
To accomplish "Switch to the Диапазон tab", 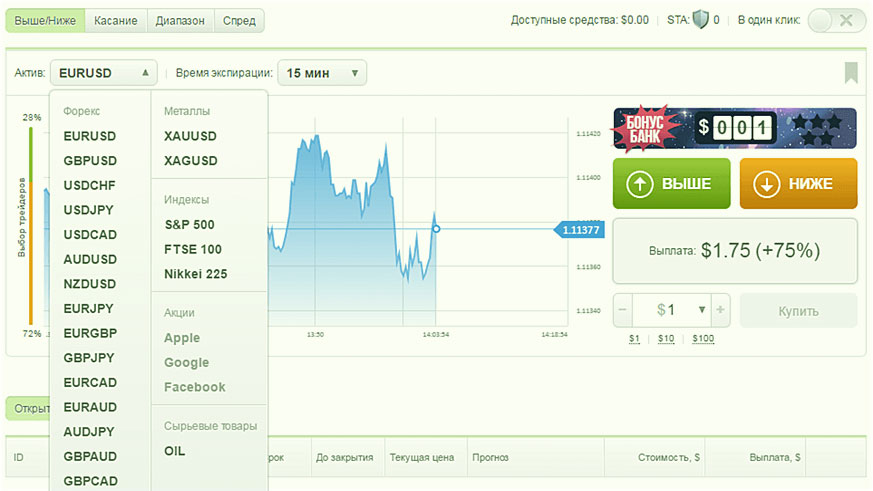I will point(180,20).
